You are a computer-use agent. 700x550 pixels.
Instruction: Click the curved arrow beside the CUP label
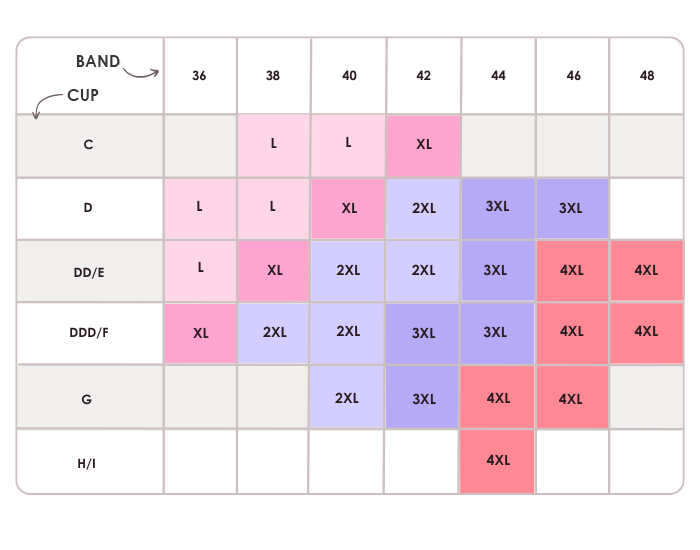[x=44, y=104]
